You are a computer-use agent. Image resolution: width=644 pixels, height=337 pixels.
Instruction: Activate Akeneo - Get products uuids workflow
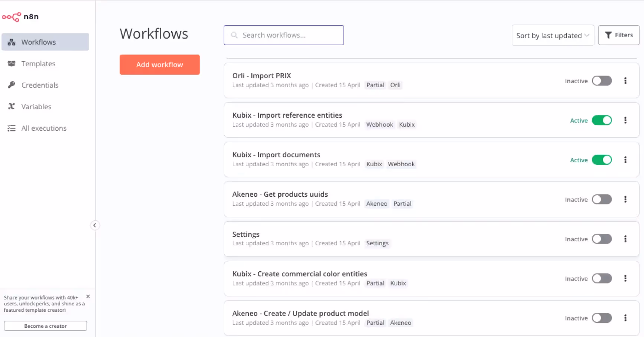pos(602,199)
